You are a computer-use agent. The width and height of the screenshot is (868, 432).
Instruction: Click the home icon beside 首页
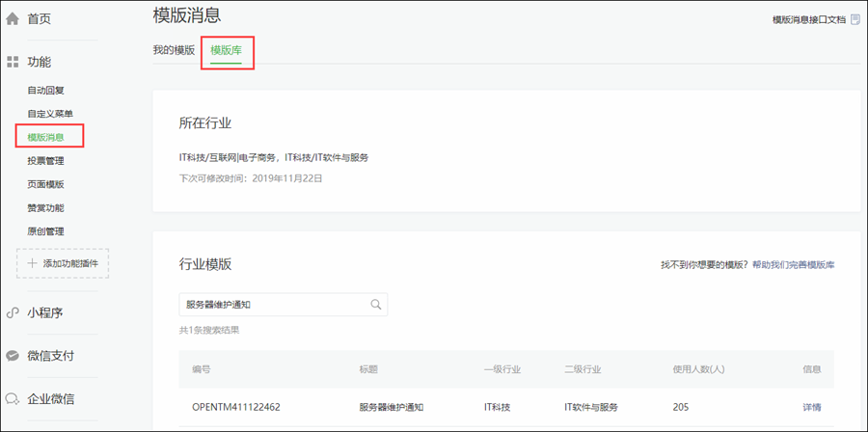tap(13, 18)
